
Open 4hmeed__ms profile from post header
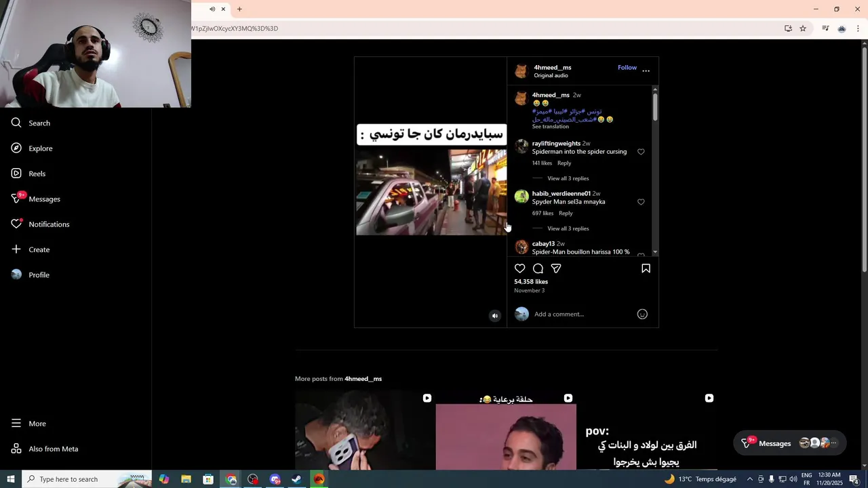552,68
